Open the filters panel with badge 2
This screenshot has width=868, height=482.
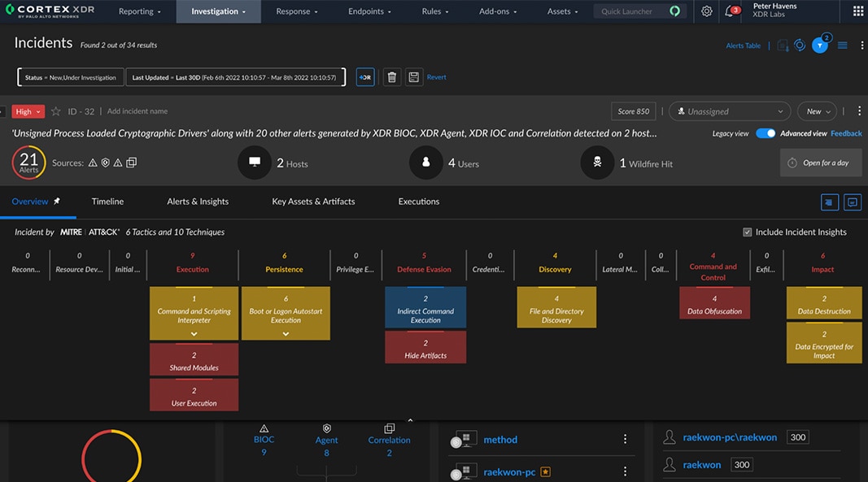819,46
